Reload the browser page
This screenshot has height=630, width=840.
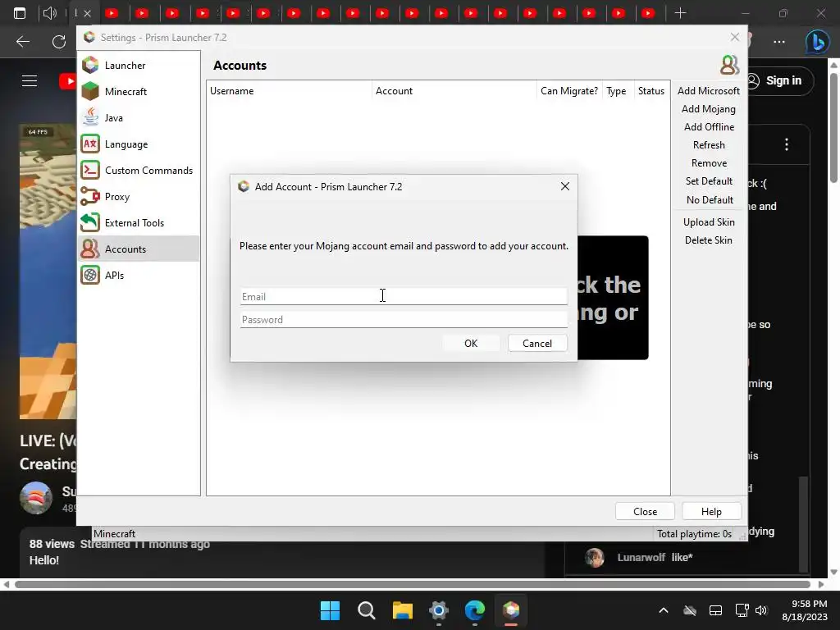point(58,41)
